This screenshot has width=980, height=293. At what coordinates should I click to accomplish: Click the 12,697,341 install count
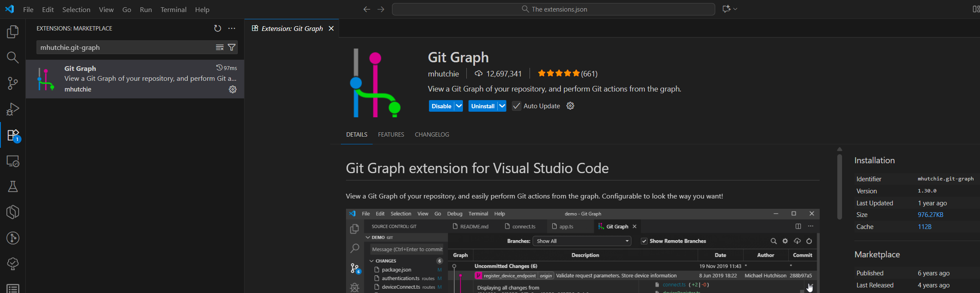[498, 74]
